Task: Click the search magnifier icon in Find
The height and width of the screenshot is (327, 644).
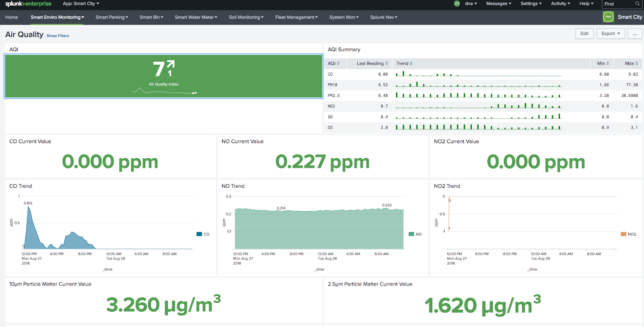Action: tap(637, 4)
